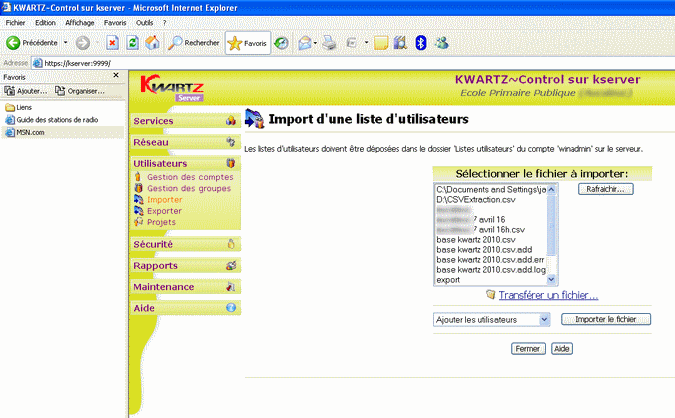Refresh the page with green arrows icon

pos(133,43)
